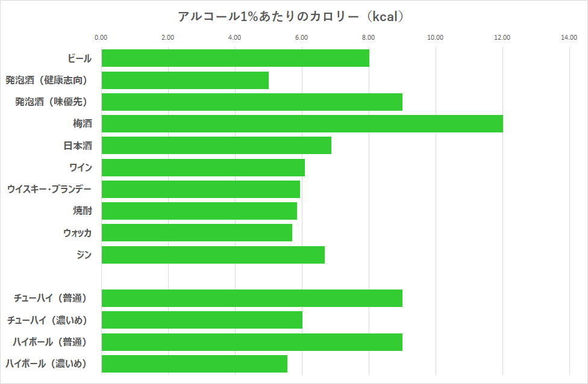The image size is (588, 384).
Task: Select the ウイスキー・ブランデー axis label
Action: (x=49, y=189)
